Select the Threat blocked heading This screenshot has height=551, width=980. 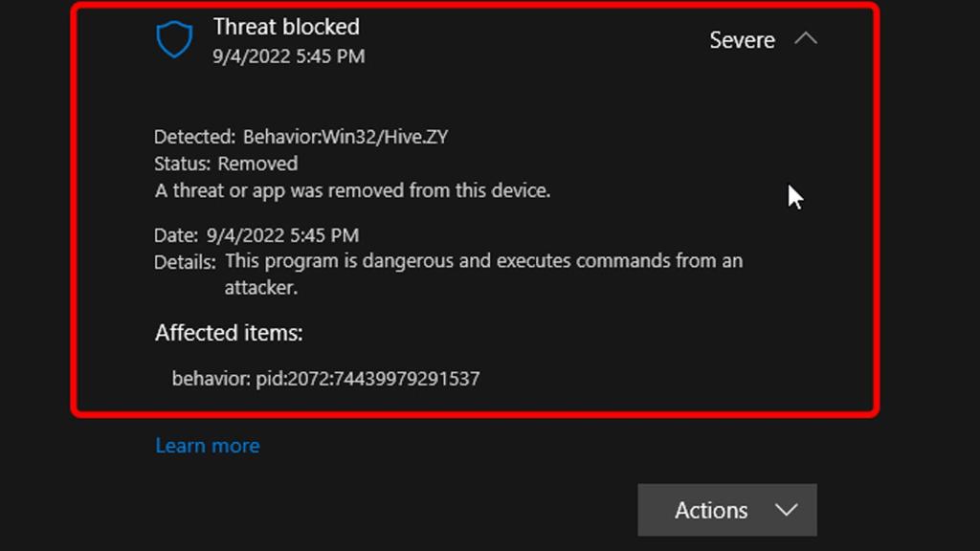click(286, 27)
